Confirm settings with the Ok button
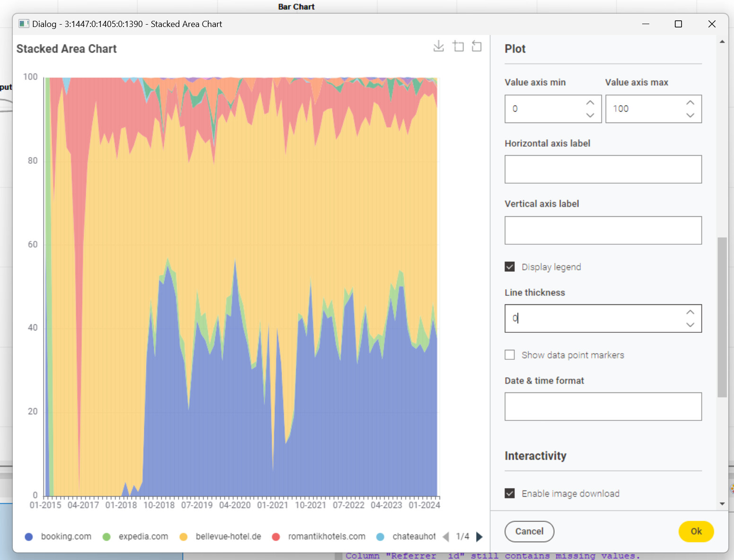 pos(696,531)
